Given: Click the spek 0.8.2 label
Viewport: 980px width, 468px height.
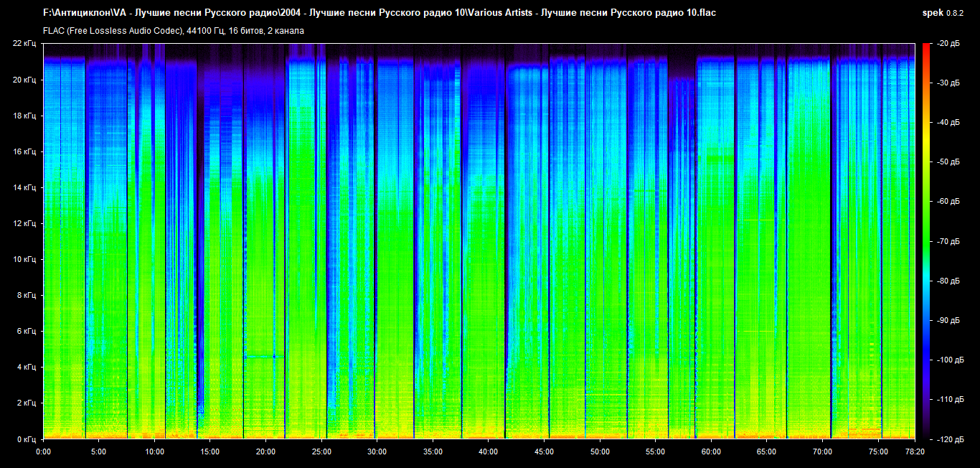Looking at the screenshot, I should click(943, 13).
